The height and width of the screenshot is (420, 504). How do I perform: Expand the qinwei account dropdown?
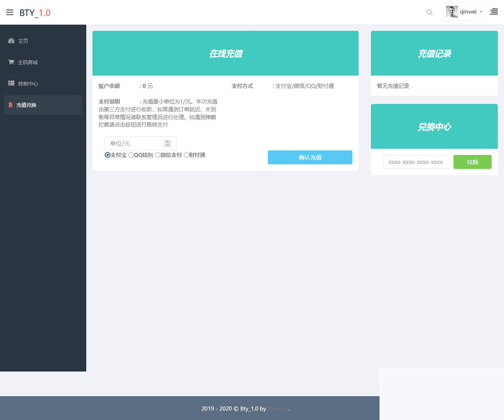481,12
